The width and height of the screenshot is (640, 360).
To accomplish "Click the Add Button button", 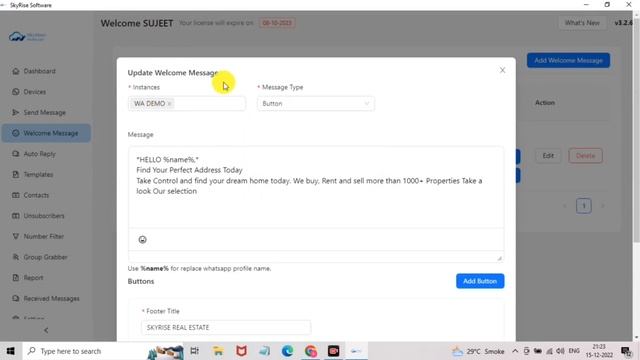I will 480,281.
